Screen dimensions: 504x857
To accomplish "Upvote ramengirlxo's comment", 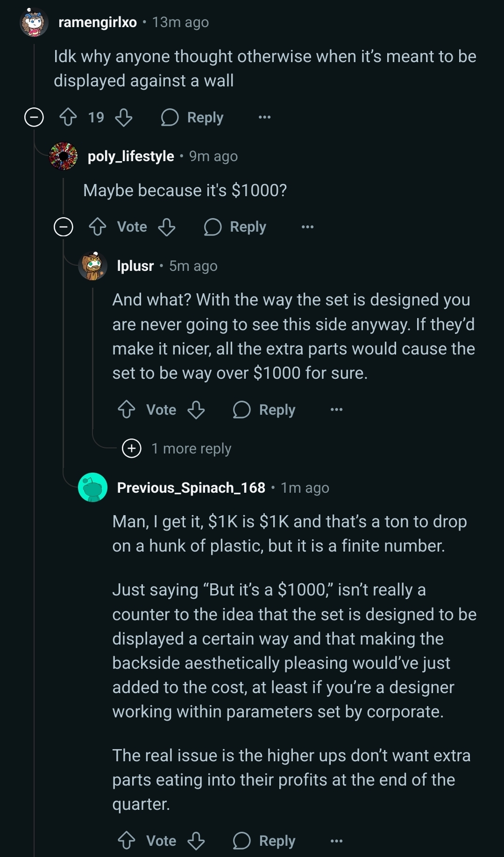I will click(x=68, y=117).
